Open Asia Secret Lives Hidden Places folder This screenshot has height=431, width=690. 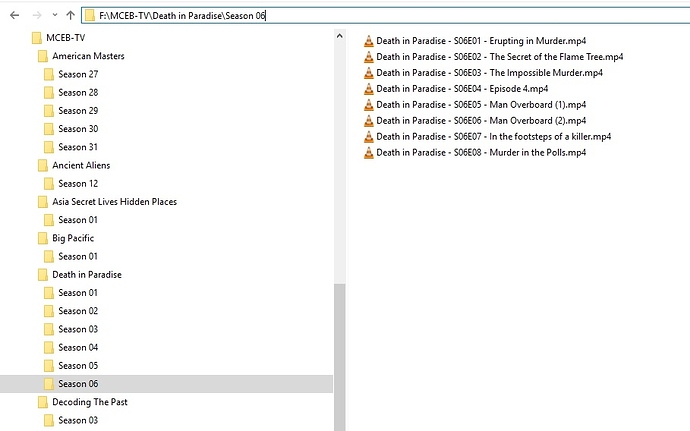114,202
